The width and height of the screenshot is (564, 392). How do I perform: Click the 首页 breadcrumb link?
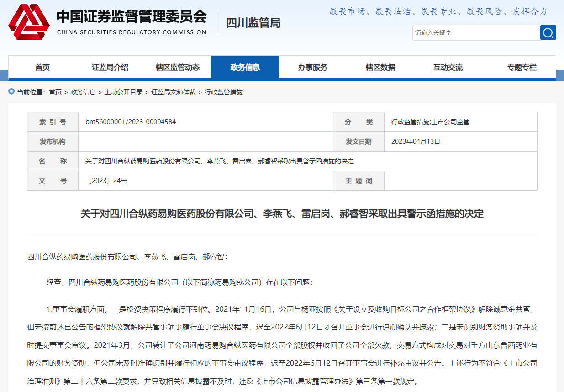pyautogui.click(x=55, y=92)
